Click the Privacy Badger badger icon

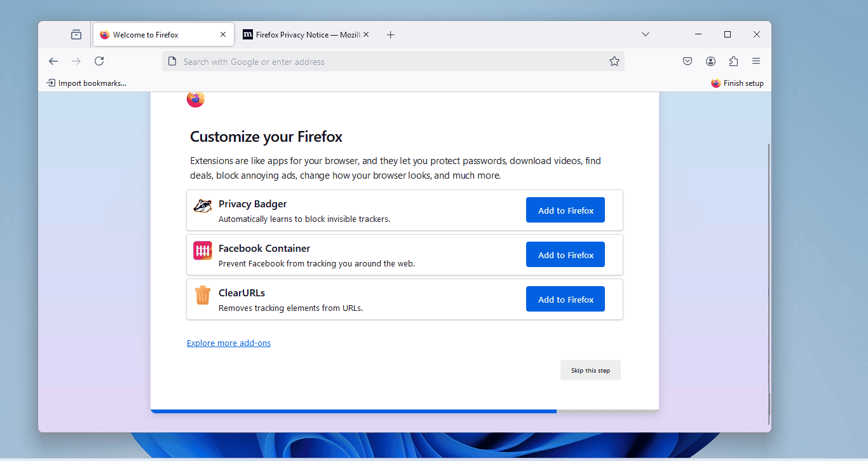203,206
